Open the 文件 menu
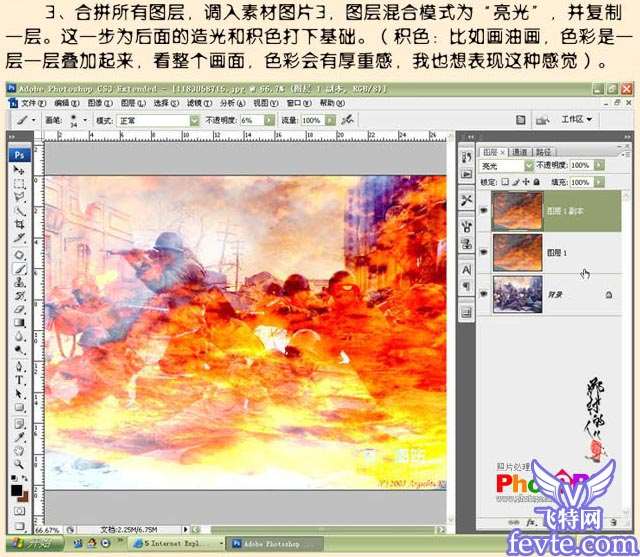The image size is (640, 557). [33, 103]
